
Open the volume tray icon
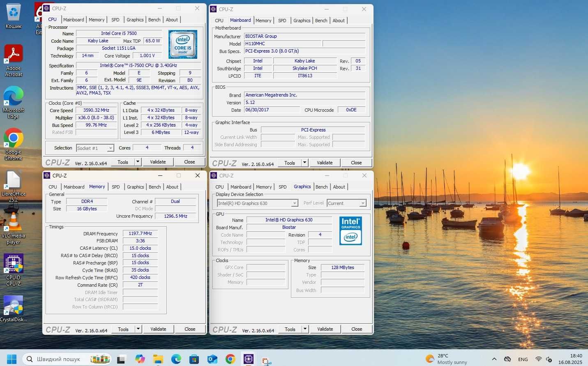click(x=549, y=359)
